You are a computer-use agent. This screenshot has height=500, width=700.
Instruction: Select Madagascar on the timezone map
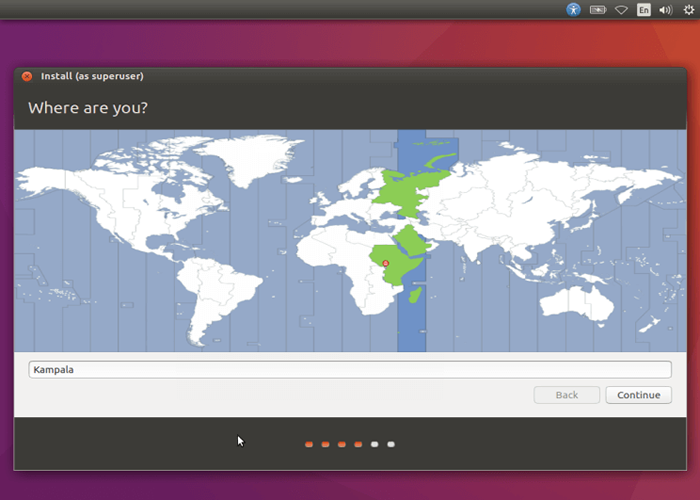[x=415, y=295]
